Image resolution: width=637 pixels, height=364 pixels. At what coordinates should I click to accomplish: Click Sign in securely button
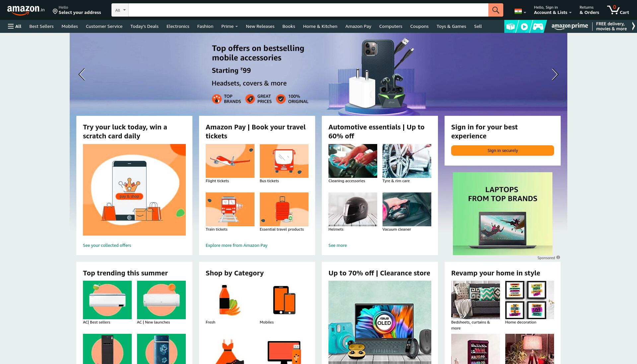tap(503, 150)
